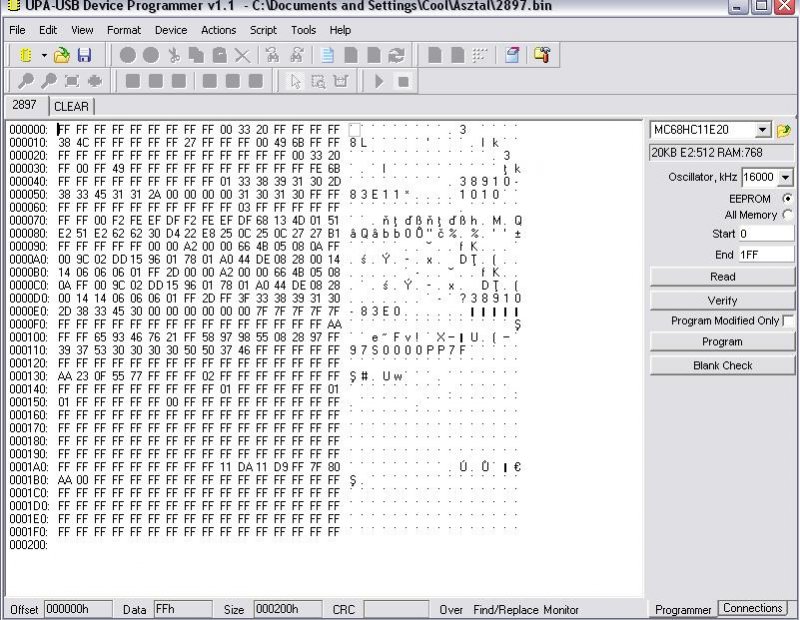Click the second magnifier zoom icon

[x=48, y=81]
